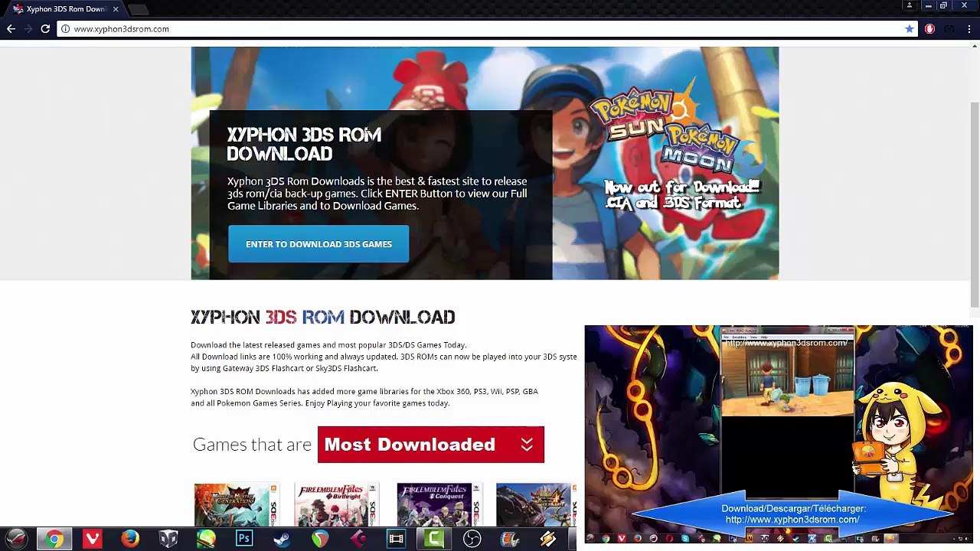Bookmark this page with the star icon

tap(910, 29)
